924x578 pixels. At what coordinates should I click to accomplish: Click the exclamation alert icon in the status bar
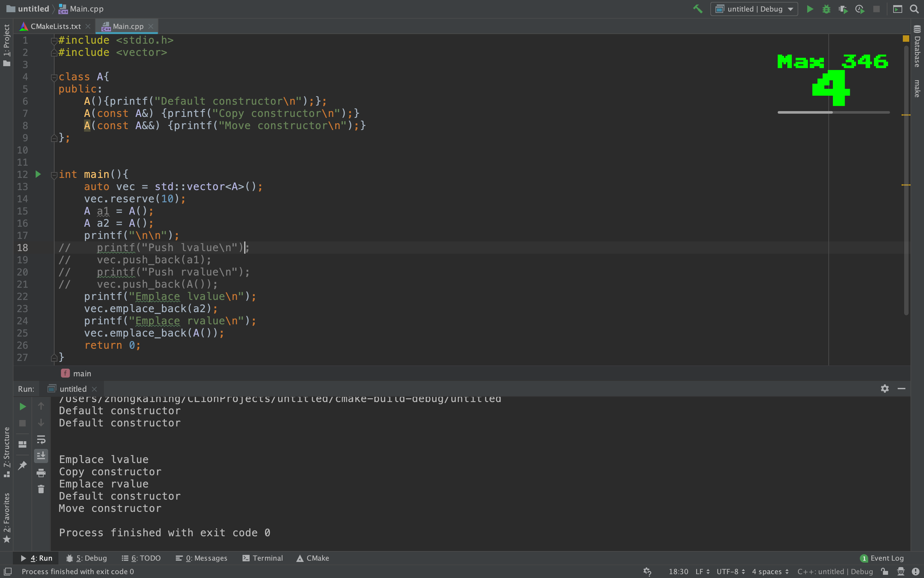(916, 572)
